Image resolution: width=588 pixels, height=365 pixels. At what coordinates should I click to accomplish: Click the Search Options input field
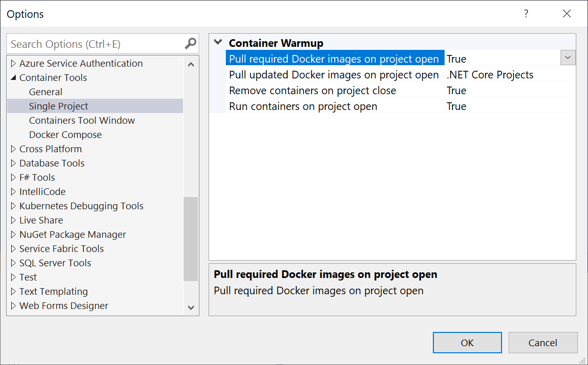click(x=92, y=44)
